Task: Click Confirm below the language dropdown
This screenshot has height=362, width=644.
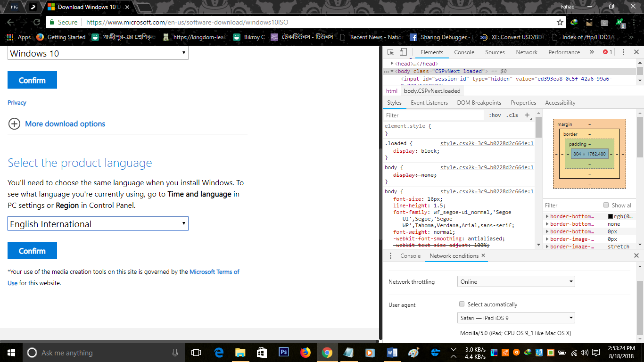Action: [x=32, y=251]
